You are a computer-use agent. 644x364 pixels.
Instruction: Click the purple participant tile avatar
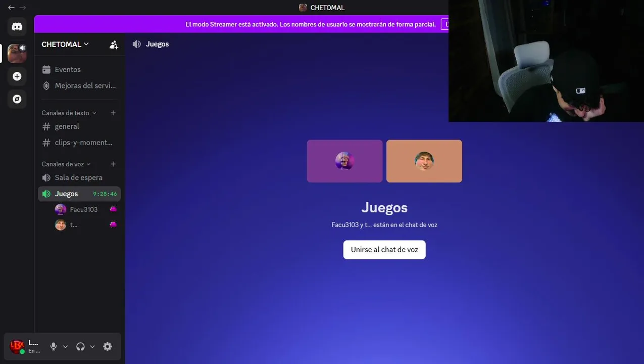[x=344, y=161]
